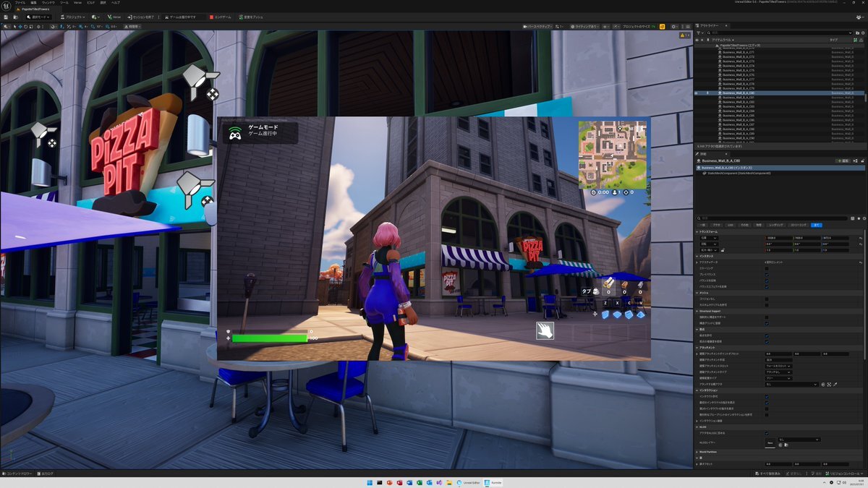868x488 pixels.
Task: Toggle the カスタムマテリアルを許可 checkbox
Action: (767, 304)
